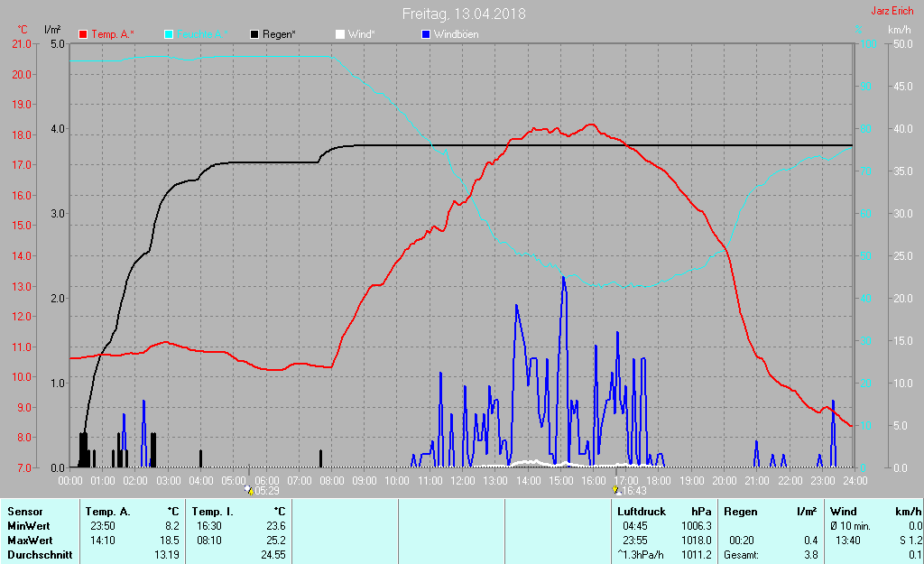Click the Regen legend label
Image resolution: width=924 pixels, height=564 pixels.
[280, 34]
